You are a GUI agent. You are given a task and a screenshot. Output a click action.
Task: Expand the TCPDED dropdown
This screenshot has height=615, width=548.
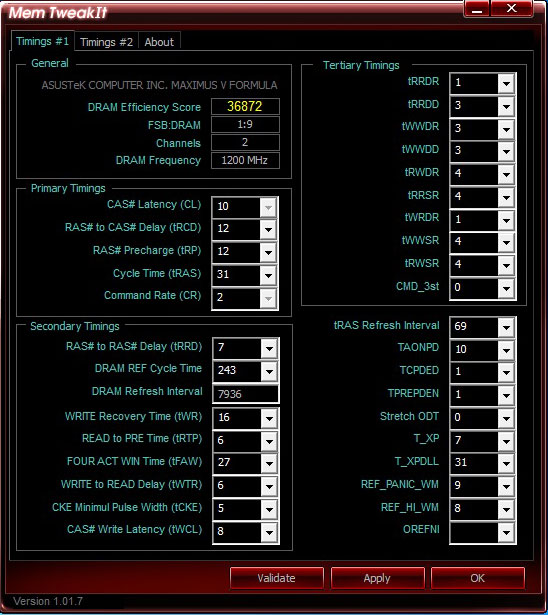click(506, 373)
